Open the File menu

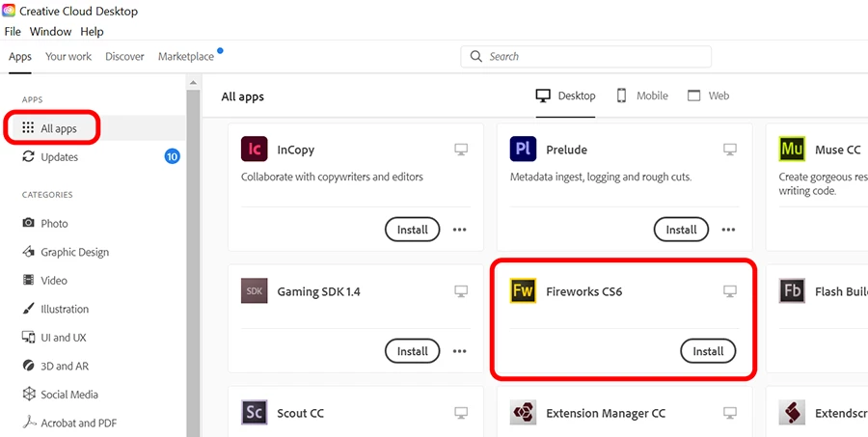(13, 32)
